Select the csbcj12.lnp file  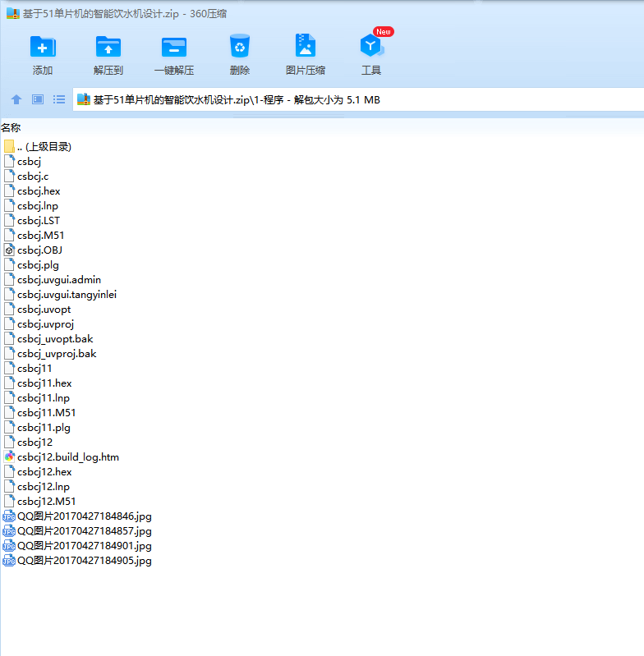pyautogui.click(x=37, y=487)
